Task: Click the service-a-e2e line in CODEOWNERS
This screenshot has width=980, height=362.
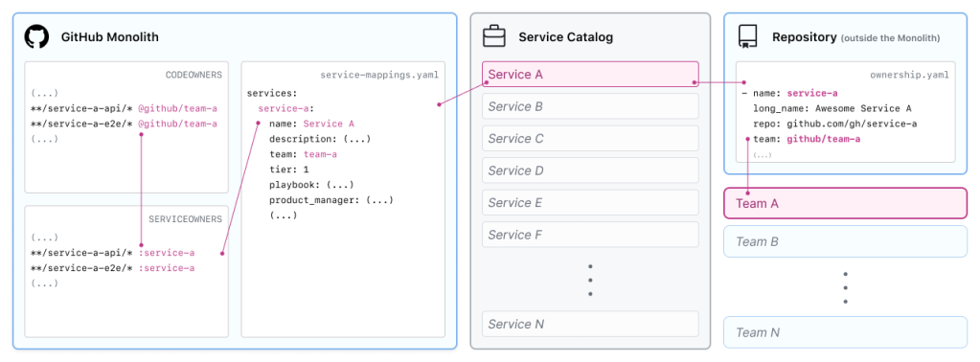Action: point(125,124)
